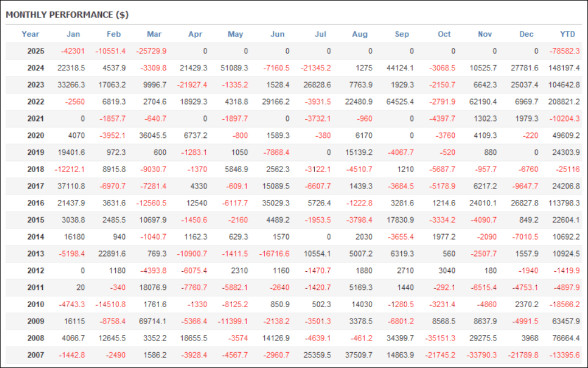The width and height of the screenshot is (588, 368).
Task: Click the May column header
Action: click(236, 34)
